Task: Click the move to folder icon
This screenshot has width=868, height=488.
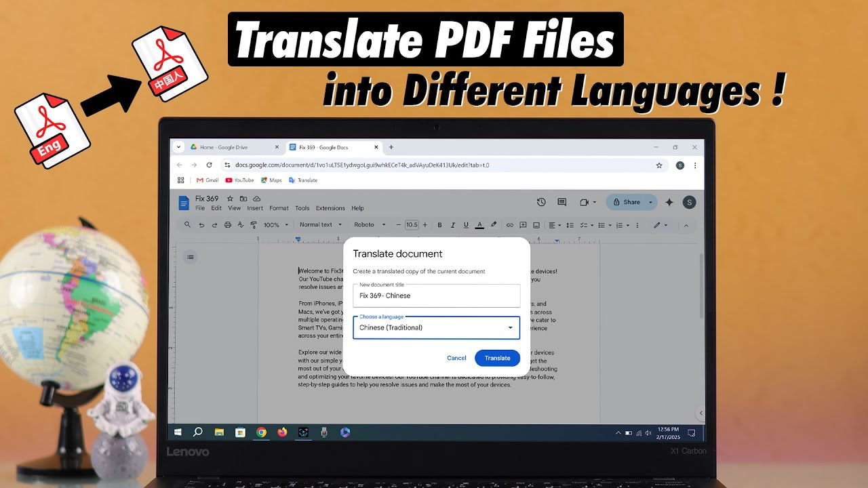Action: click(243, 199)
